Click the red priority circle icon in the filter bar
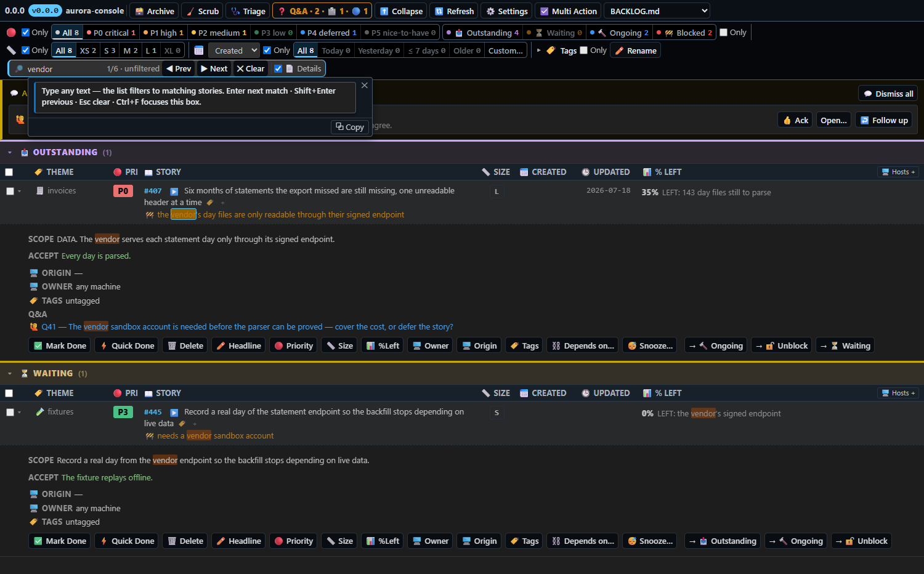This screenshot has width=924, height=574. click(11, 33)
